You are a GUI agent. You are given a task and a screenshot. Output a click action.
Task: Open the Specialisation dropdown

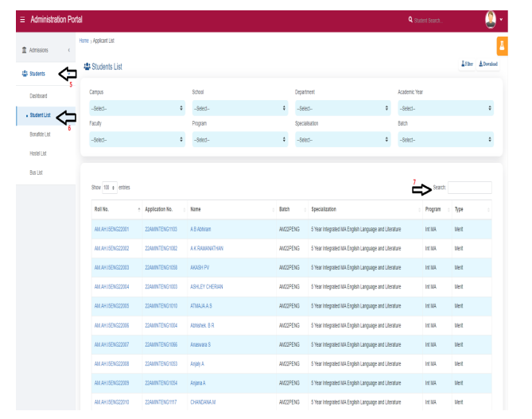[342, 139]
